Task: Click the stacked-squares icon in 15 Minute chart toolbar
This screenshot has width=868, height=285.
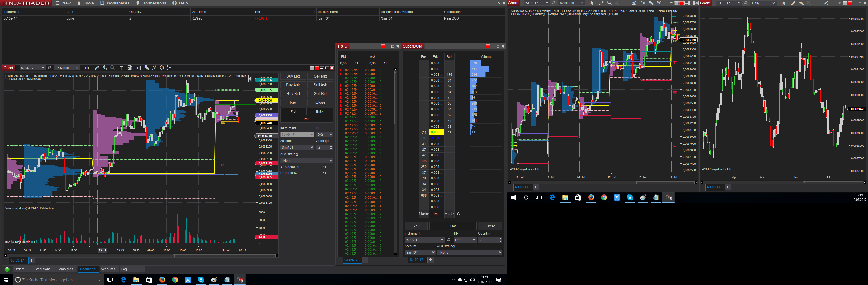Action: (147, 68)
